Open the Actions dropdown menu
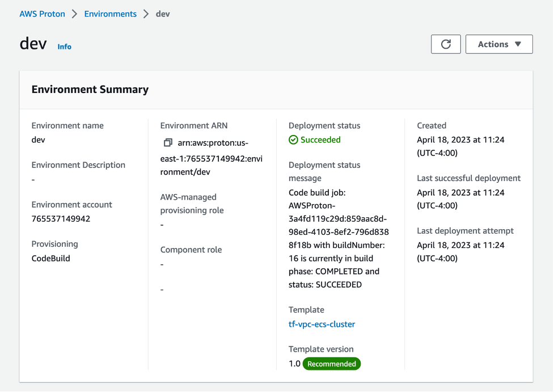Screen dimensions: 554x392 (498, 44)
